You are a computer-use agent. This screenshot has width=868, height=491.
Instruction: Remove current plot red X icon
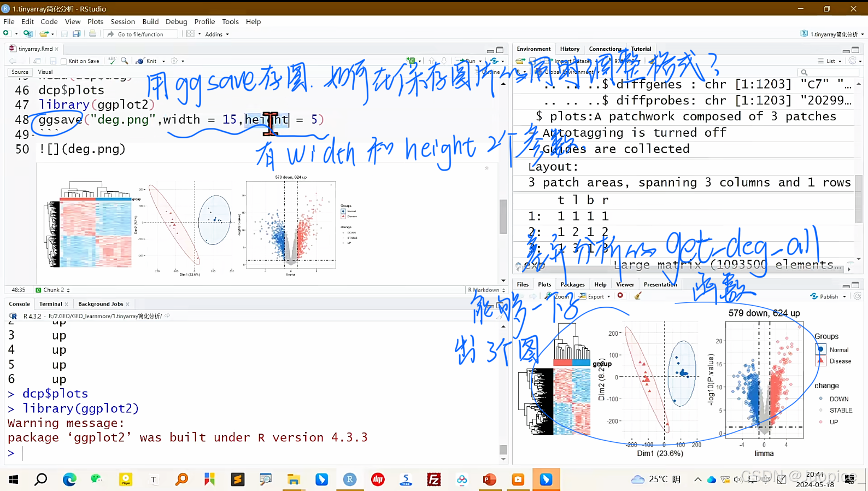620,296
